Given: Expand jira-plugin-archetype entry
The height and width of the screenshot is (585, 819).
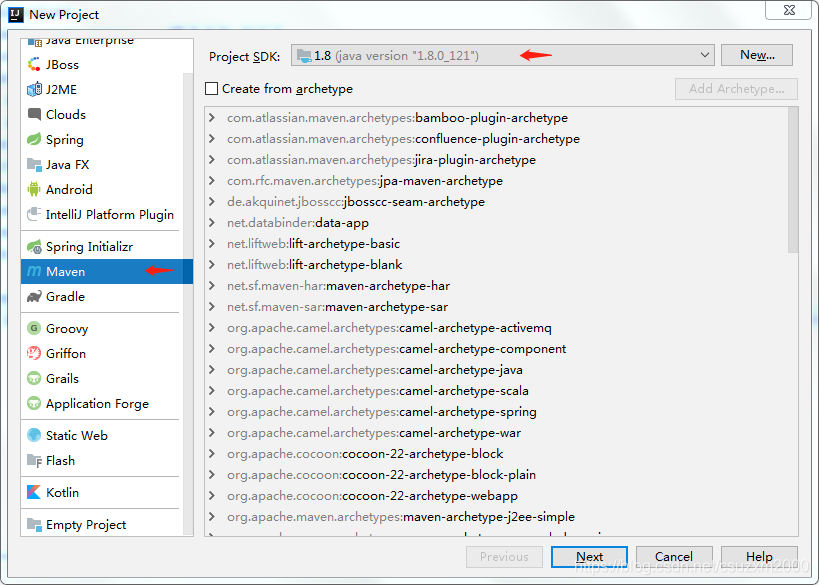Looking at the screenshot, I should click(212, 159).
